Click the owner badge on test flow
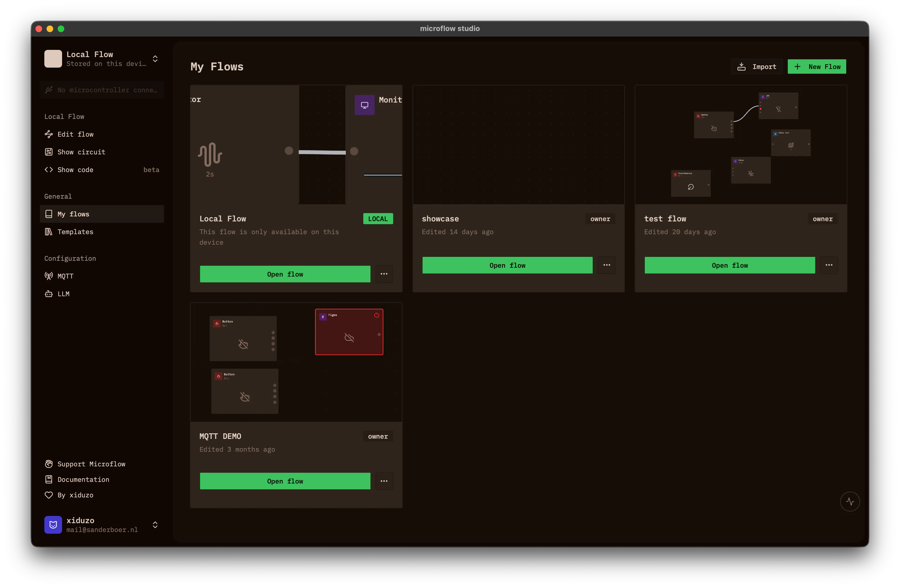 point(823,219)
